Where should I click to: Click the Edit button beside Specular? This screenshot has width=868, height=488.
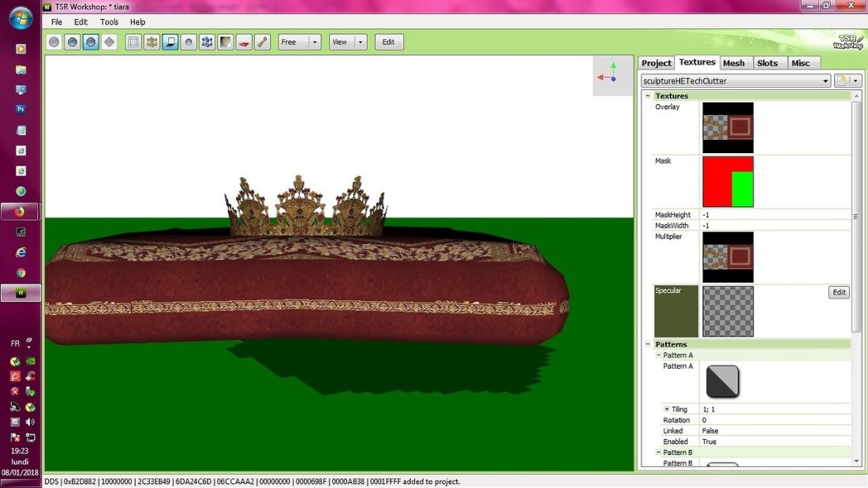tap(839, 292)
